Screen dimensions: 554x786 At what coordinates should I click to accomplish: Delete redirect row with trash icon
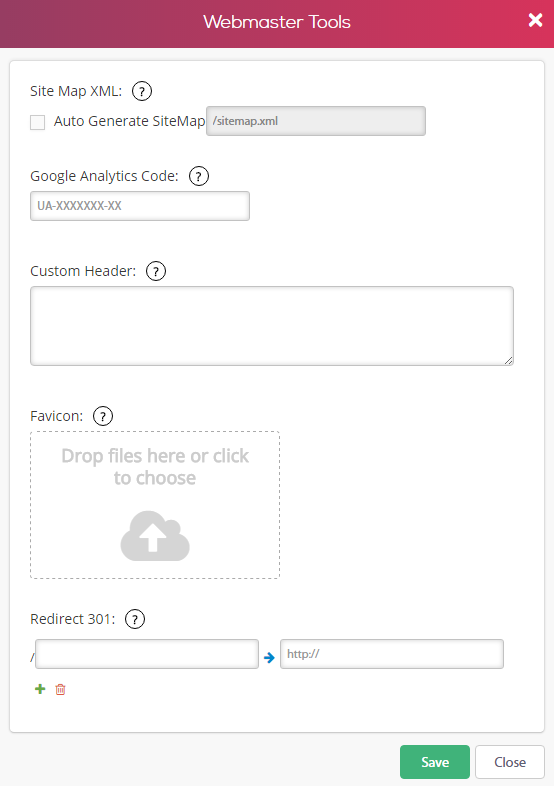pos(60,690)
